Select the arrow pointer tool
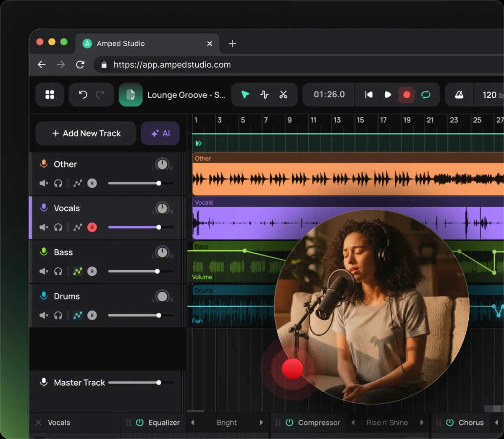Viewport: 504px width, 439px height. [245, 94]
